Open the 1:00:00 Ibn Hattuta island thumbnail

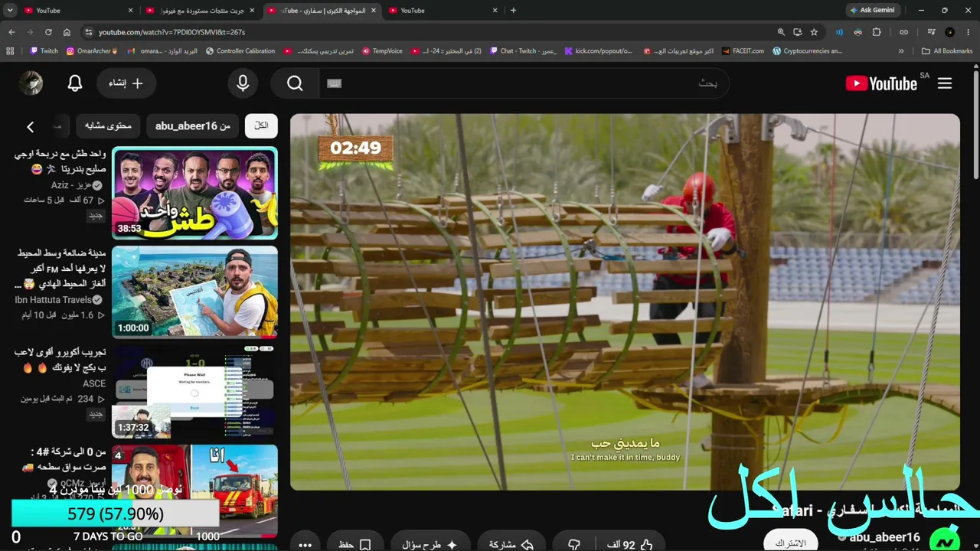(194, 292)
